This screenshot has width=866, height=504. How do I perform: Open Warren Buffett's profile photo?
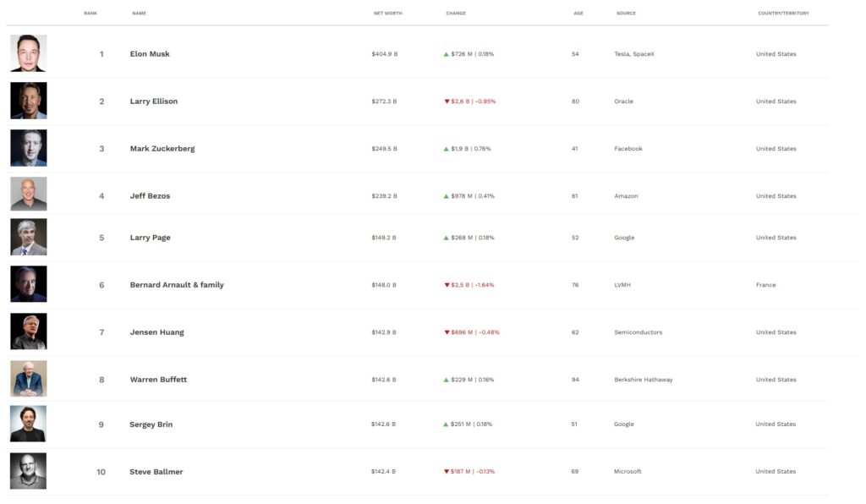click(x=29, y=379)
